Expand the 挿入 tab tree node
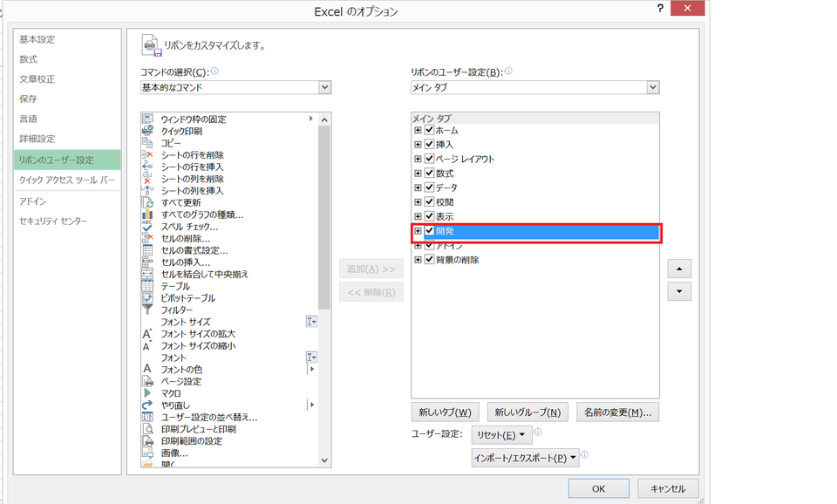 pos(418,144)
